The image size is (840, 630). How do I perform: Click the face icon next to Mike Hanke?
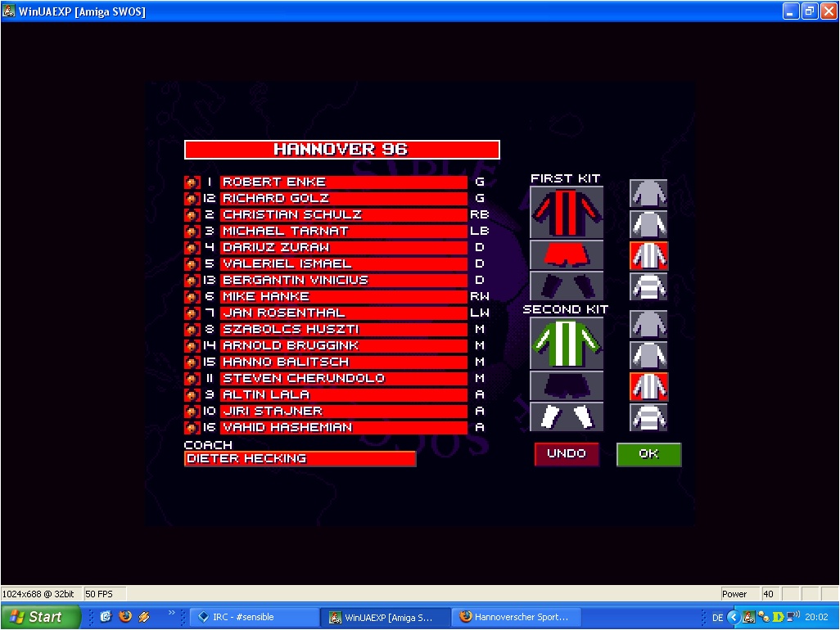coord(192,297)
